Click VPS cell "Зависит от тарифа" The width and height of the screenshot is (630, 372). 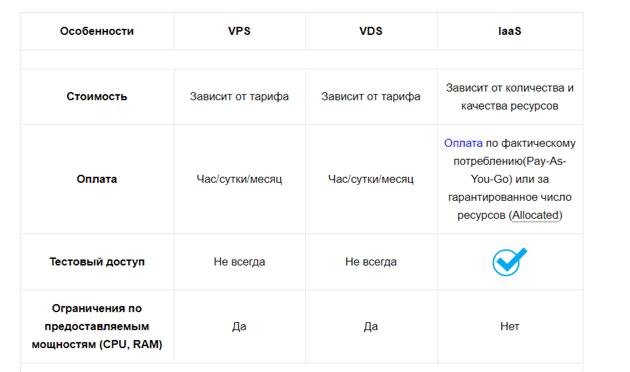pos(239,96)
